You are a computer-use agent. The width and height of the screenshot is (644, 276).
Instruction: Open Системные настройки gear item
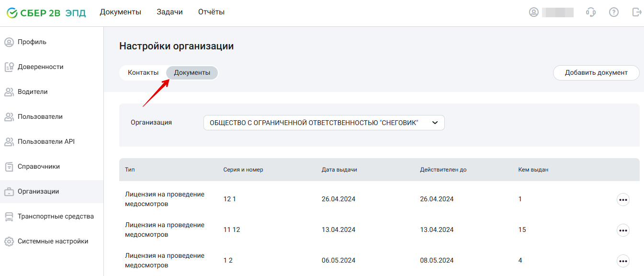[52, 241]
